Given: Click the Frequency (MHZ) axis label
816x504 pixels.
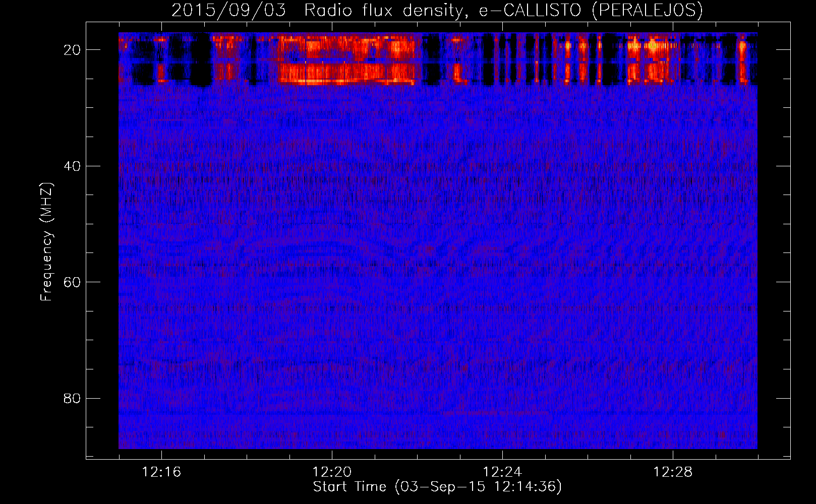Looking at the screenshot, I should [46, 242].
